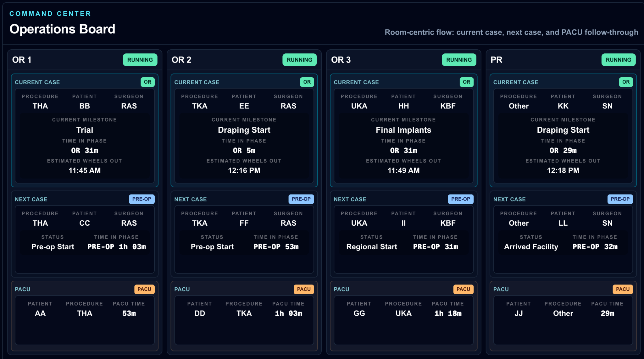Click the OR tag in OR 1 current case
644x359 pixels.
[x=147, y=82]
